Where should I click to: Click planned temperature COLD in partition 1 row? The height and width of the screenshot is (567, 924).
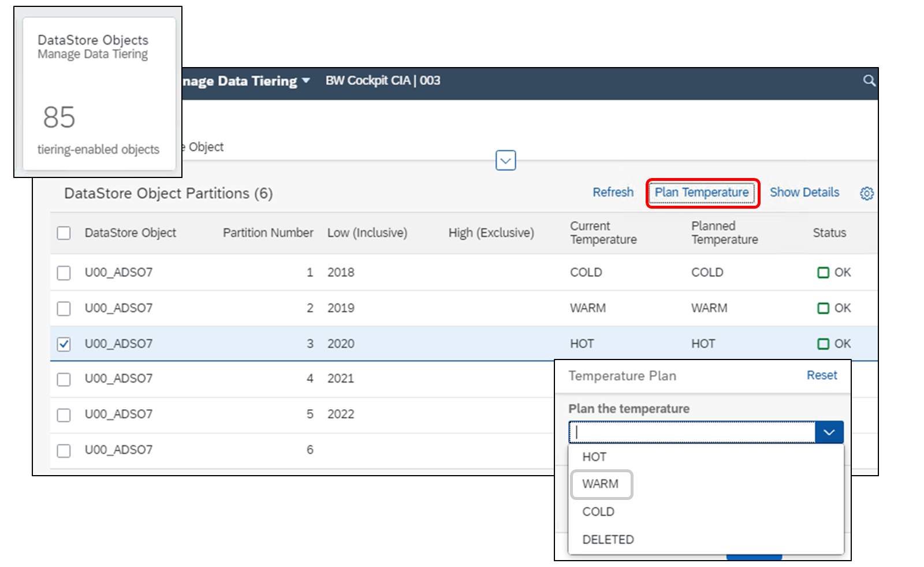coord(707,272)
